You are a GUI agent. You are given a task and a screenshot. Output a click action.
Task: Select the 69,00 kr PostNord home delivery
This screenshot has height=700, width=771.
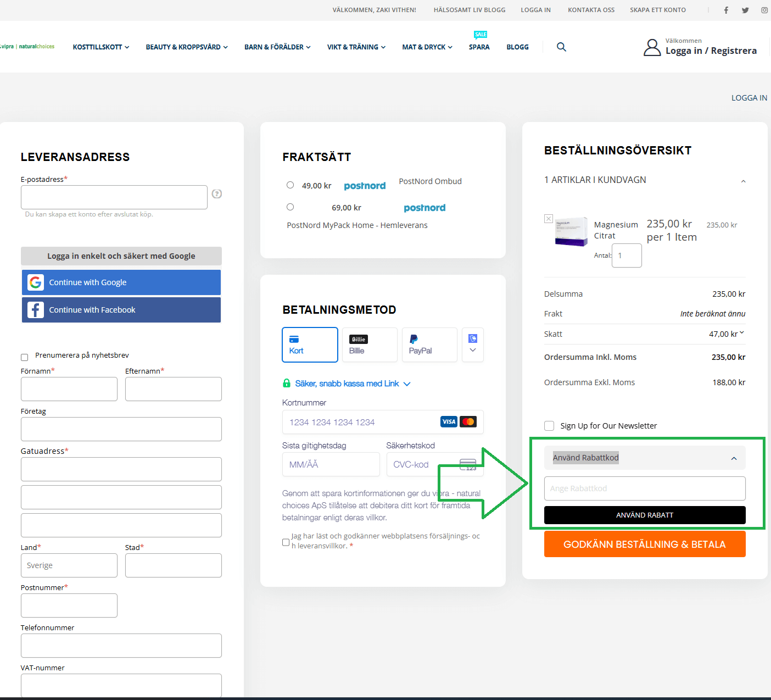click(x=290, y=207)
